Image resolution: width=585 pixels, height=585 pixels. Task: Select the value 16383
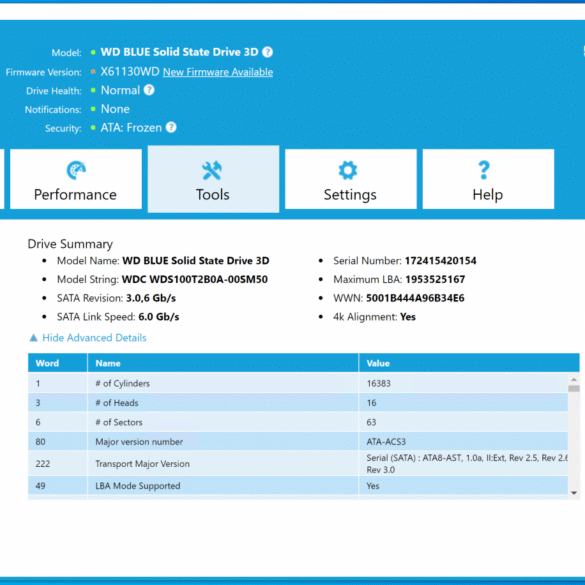click(378, 384)
